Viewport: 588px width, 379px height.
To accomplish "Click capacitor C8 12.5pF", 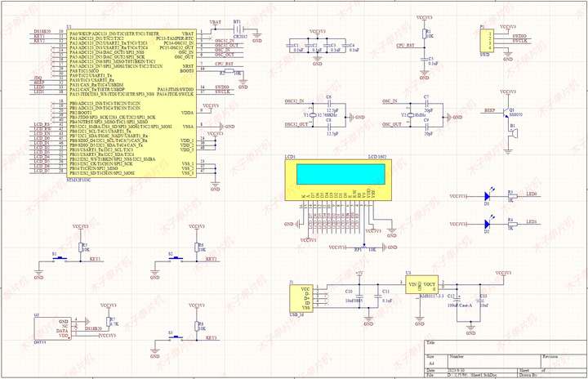I will coord(329,127).
